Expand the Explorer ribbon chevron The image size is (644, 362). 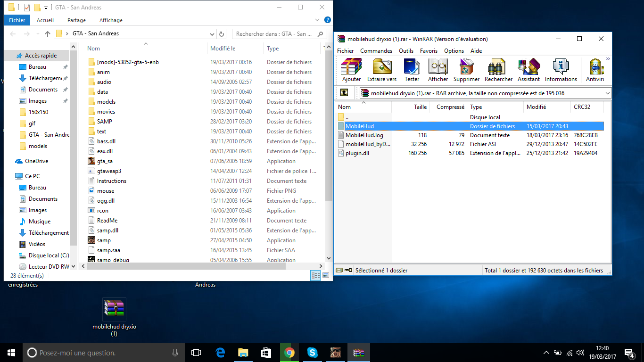318,20
